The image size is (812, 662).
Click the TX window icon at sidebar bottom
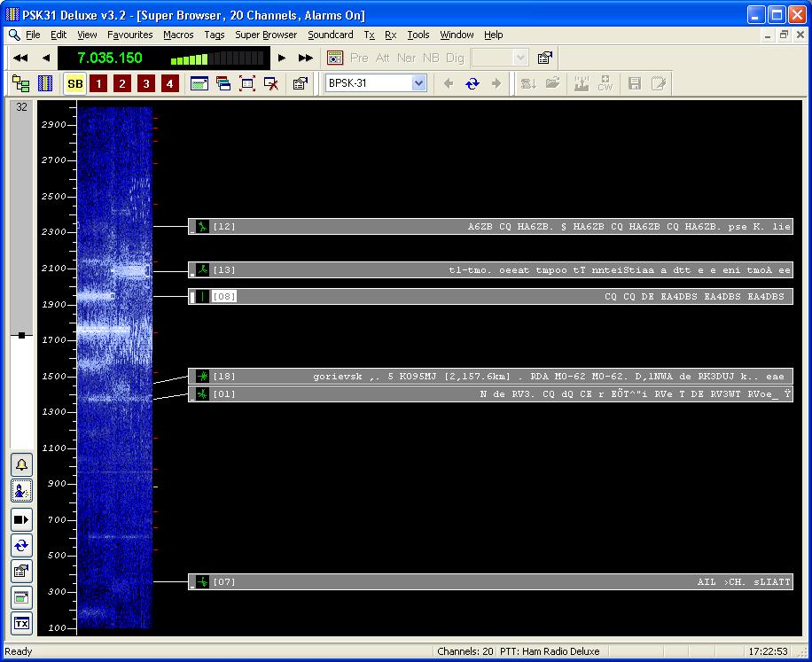(21, 623)
